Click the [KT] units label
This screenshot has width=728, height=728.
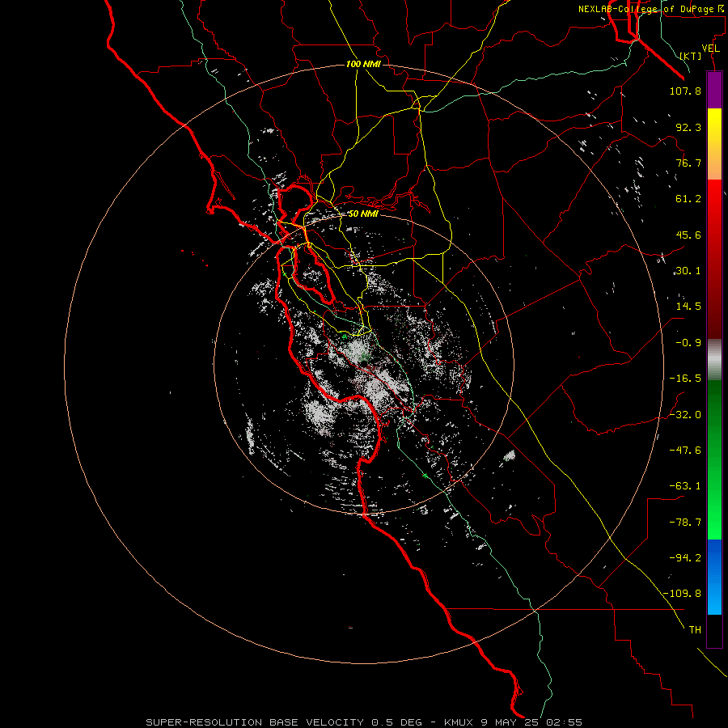(691, 56)
